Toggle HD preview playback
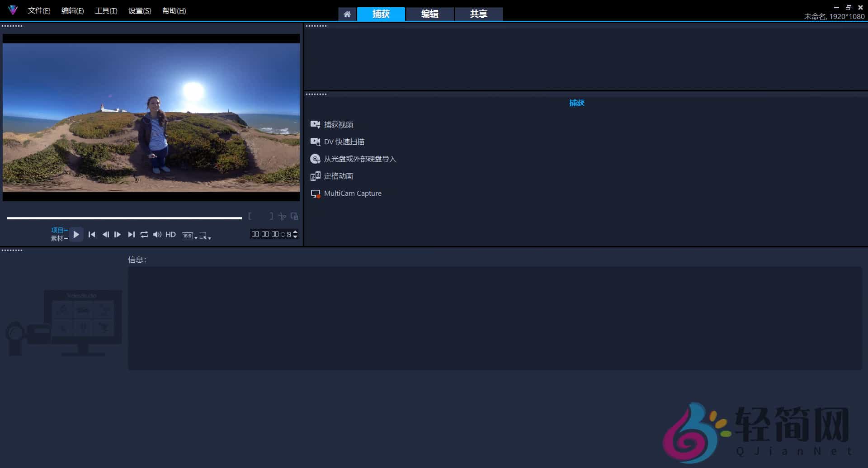This screenshot has height=468, width=868. click(x=171, y=235)
